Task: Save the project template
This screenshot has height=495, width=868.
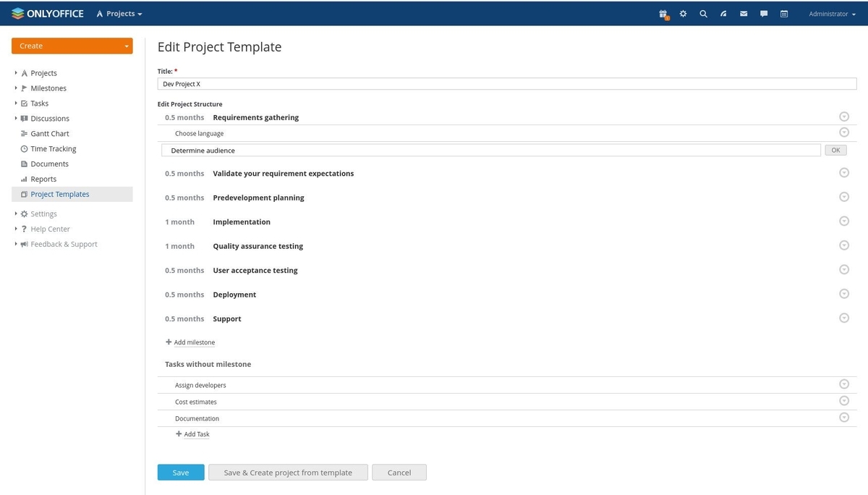Action: point(180,472)
